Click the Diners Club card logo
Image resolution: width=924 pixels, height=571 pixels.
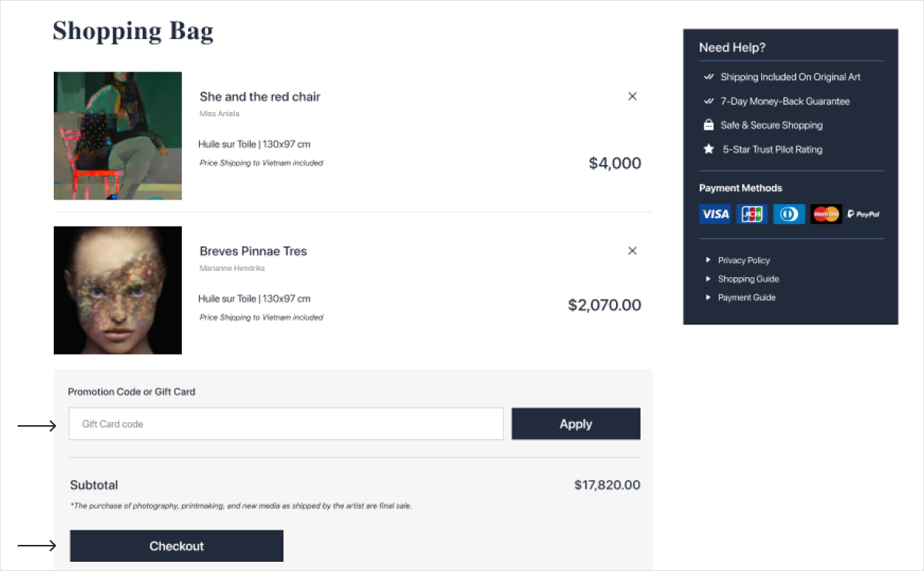(x=789, y=214)
